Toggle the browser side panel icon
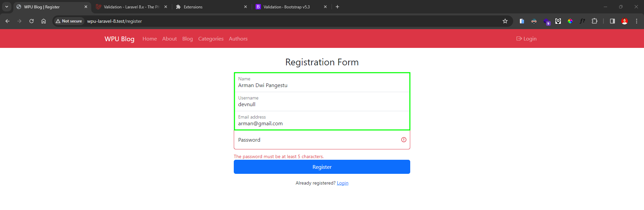The width and height of the screenshot is (644, 210). click(x=612, y=21)
